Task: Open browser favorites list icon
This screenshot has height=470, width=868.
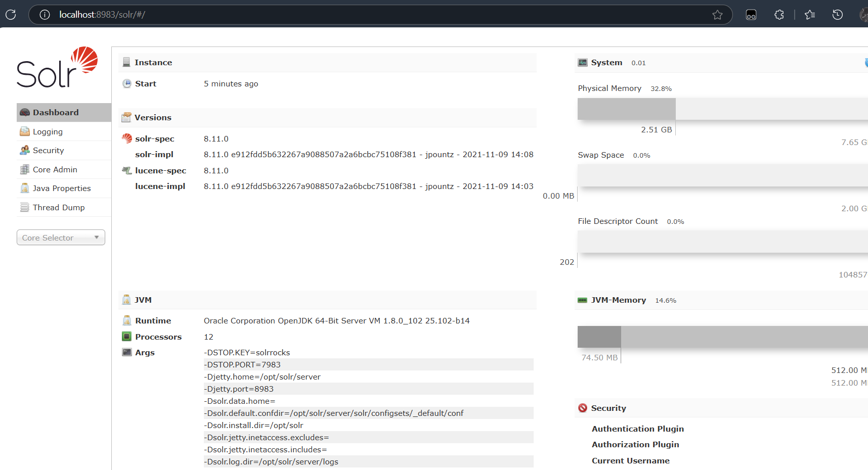Action: tap(810, 15)
